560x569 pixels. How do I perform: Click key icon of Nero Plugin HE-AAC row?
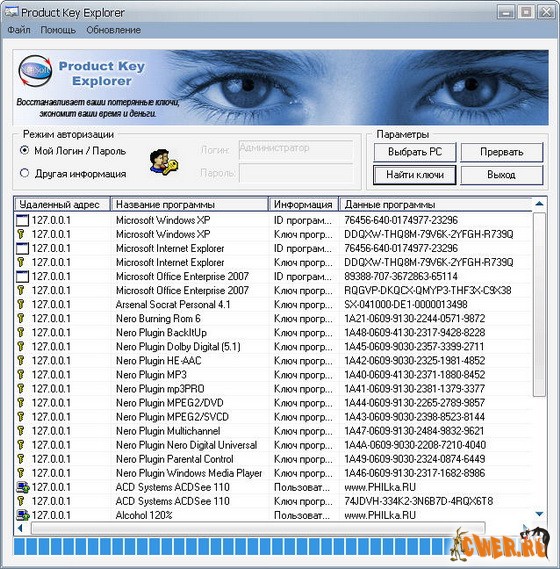(x=21, y=361)
